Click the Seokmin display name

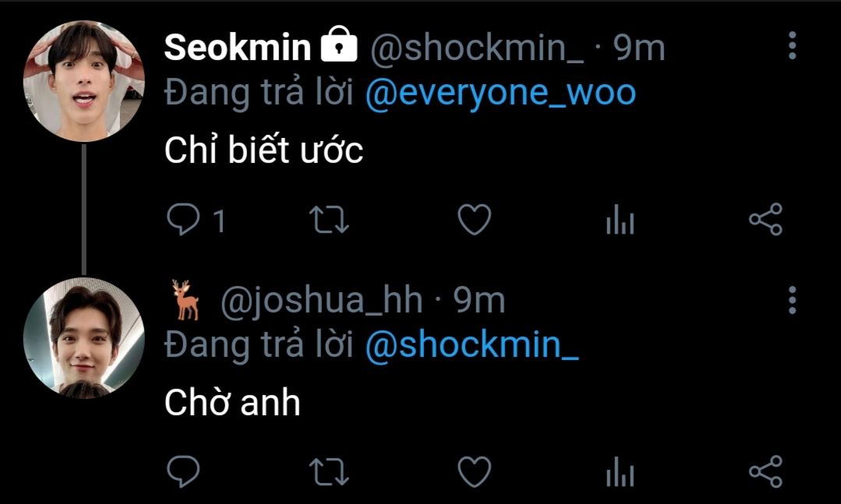pyautogui.click(x=238, y=48)
